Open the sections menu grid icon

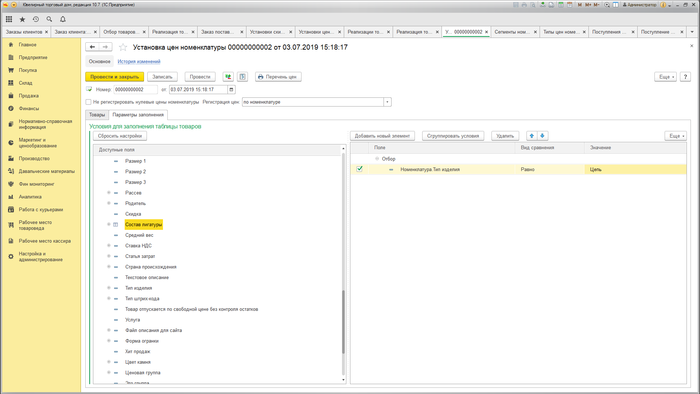click(9, 19)
